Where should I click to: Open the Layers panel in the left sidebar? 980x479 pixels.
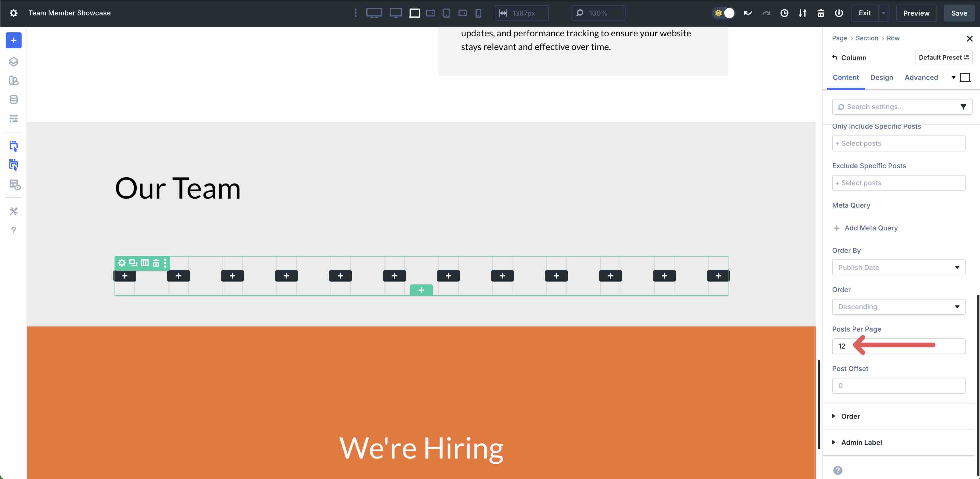coord(14,62)
